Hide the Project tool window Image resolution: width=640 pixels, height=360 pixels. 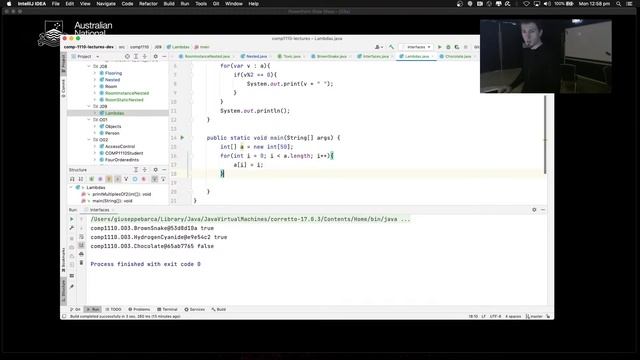(x=164, y=56)
